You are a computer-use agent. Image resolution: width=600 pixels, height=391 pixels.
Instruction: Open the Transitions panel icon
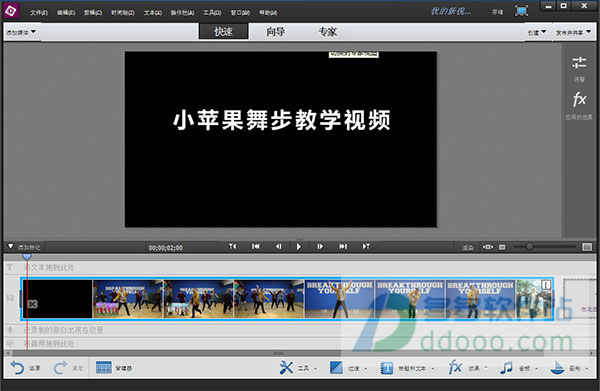336,368
